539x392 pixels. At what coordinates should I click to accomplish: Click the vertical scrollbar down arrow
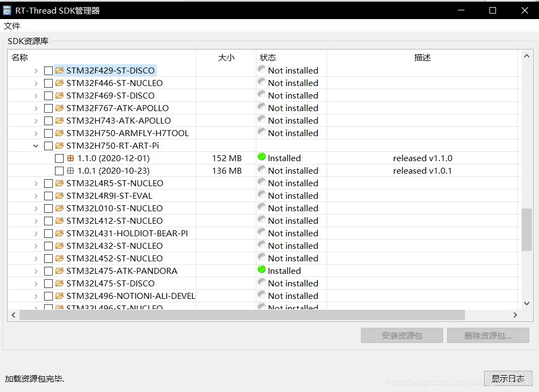[x=526, y=303]
